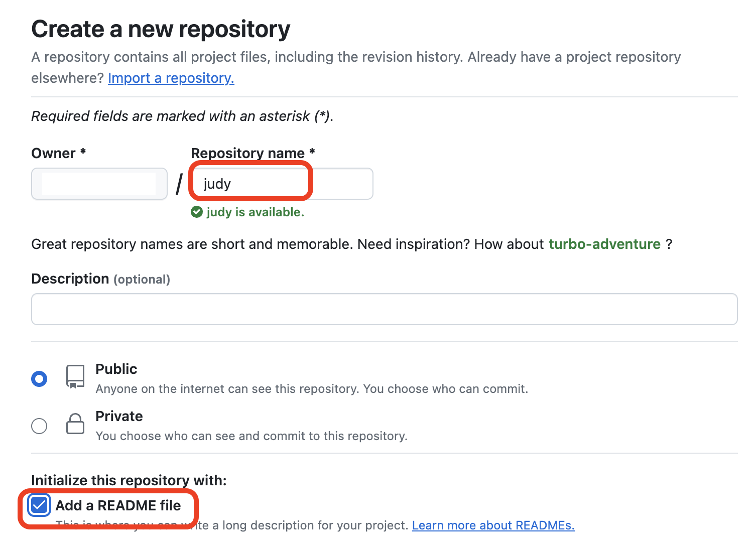
Task: Open the Owner dropdown
Action: pyautogui.click(x=99, y=184)
